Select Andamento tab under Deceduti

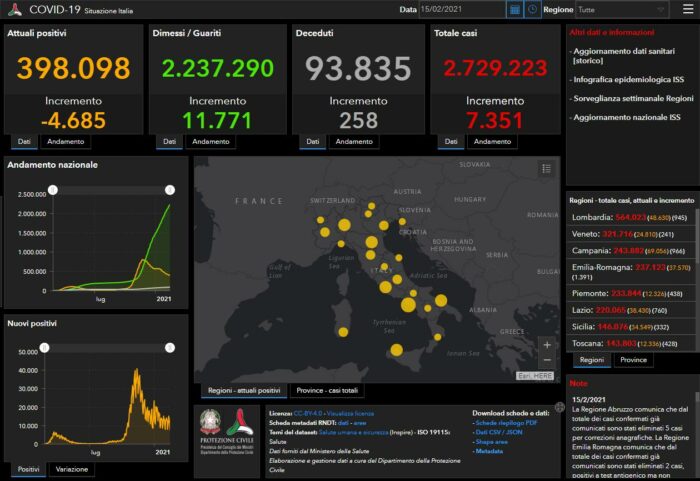[354, 142]
